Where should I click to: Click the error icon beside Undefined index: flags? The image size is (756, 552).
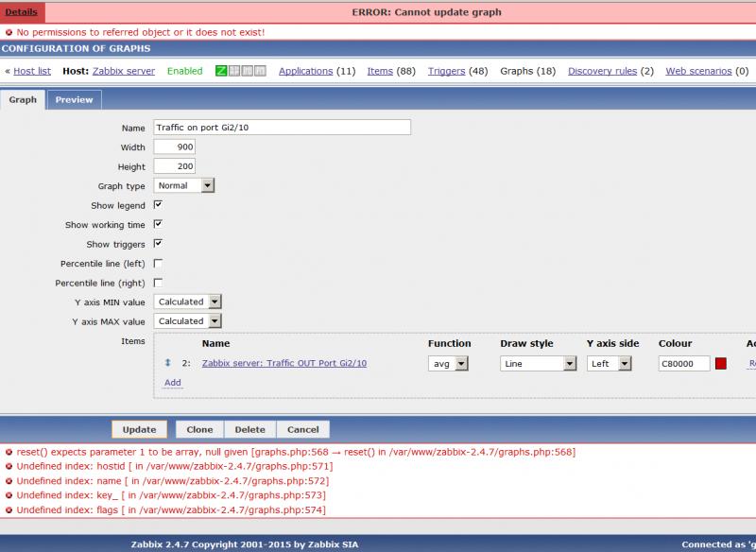click(9, 510)
